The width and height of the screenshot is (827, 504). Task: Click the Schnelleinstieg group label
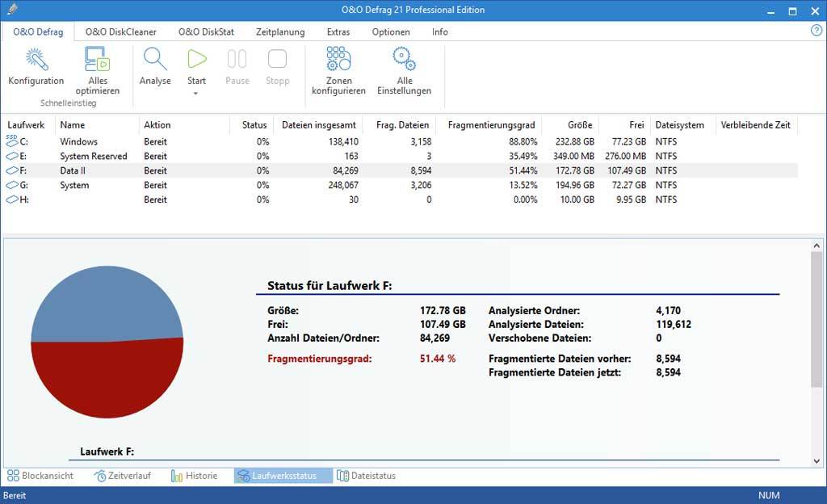[x=68, y=103]
